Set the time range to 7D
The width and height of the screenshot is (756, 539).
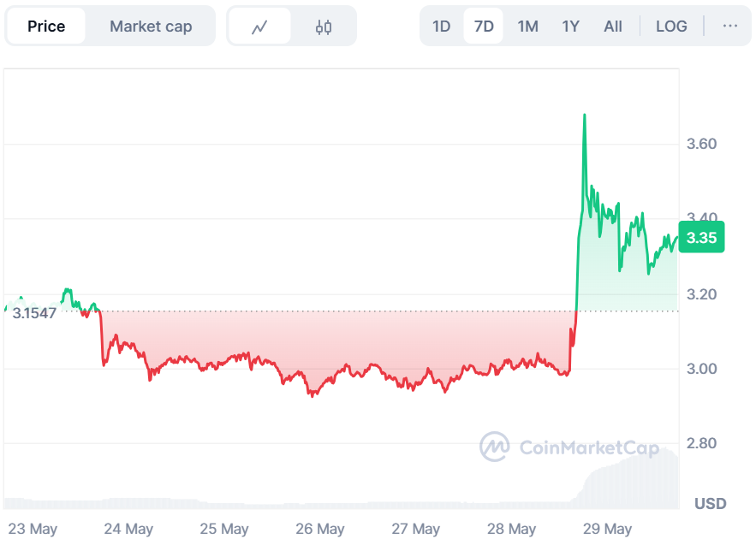484,27
